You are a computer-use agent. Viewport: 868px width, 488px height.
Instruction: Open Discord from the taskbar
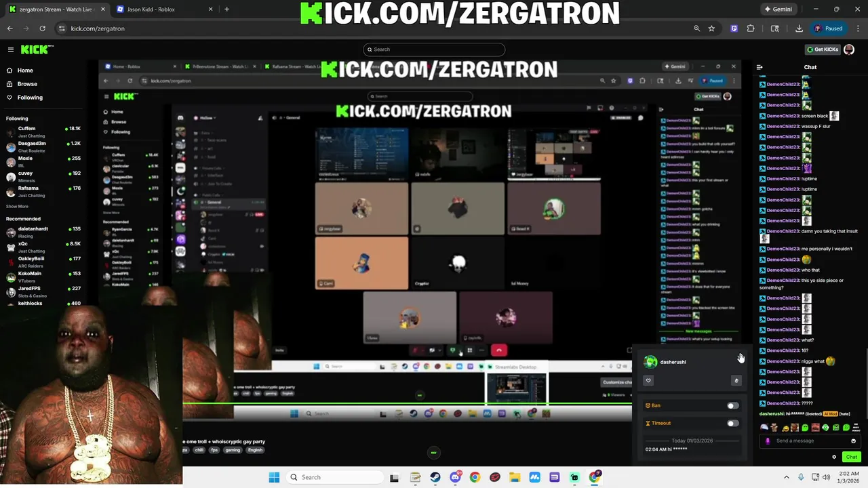pyautogui.click(x=455, y=477)
